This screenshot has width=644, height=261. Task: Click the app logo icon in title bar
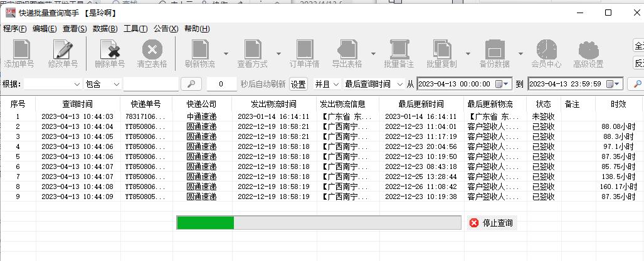pos(10,13)
